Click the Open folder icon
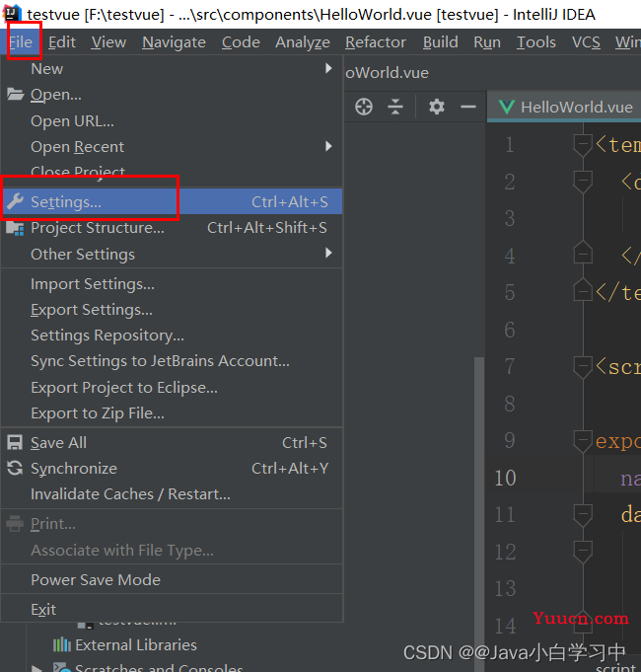The image size is (641, 672). pyautogui.click(x=15, y=95)
